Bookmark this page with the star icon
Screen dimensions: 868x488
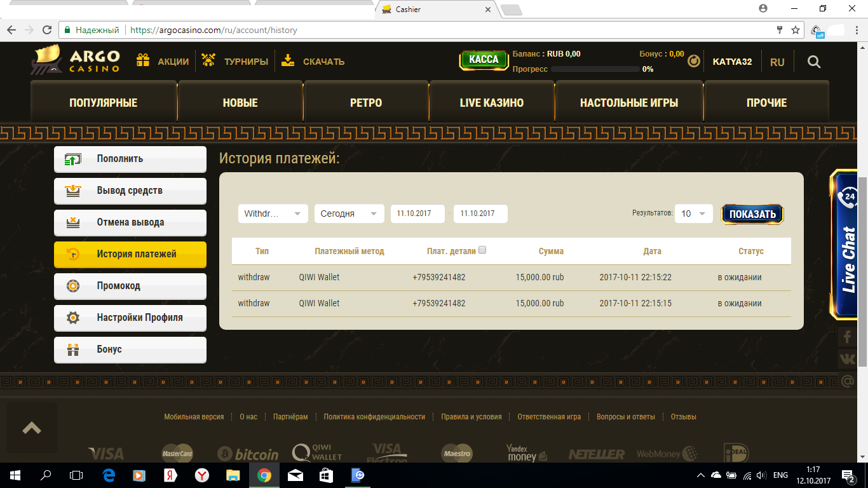tap(795, 30)
